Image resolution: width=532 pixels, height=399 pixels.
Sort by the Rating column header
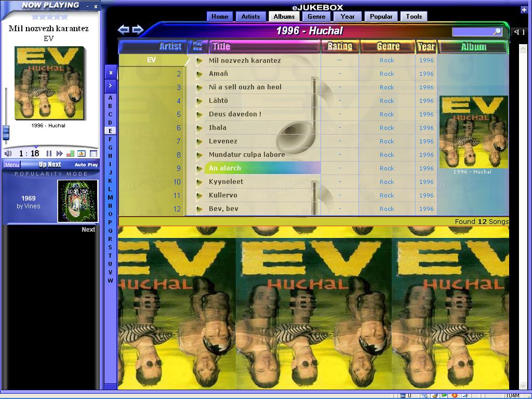coord(340,46)
